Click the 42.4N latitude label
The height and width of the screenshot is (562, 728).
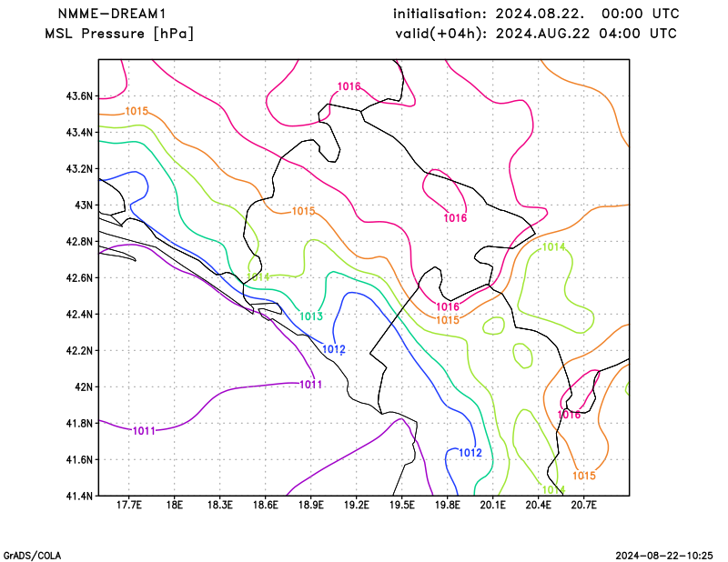[79, 314]
